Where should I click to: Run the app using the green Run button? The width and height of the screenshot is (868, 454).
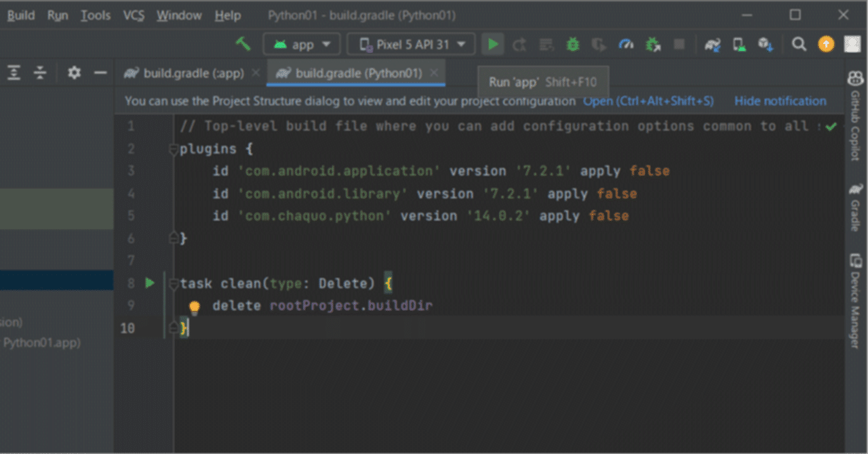(492, 43)
